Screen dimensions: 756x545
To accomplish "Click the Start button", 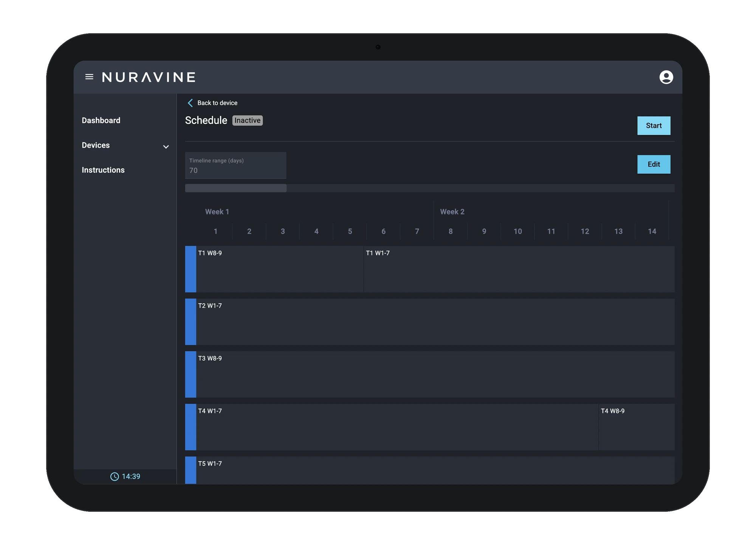I will pos(654,126).
